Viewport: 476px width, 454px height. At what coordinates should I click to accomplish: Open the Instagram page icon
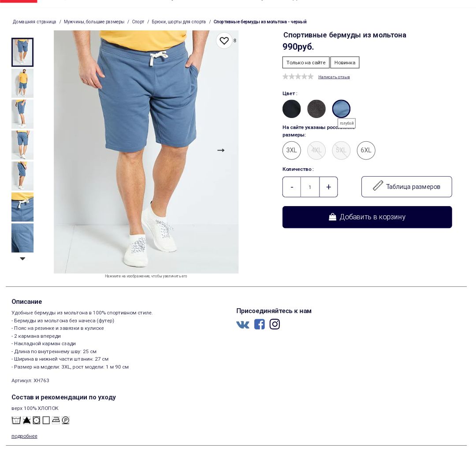coord(275,325)
